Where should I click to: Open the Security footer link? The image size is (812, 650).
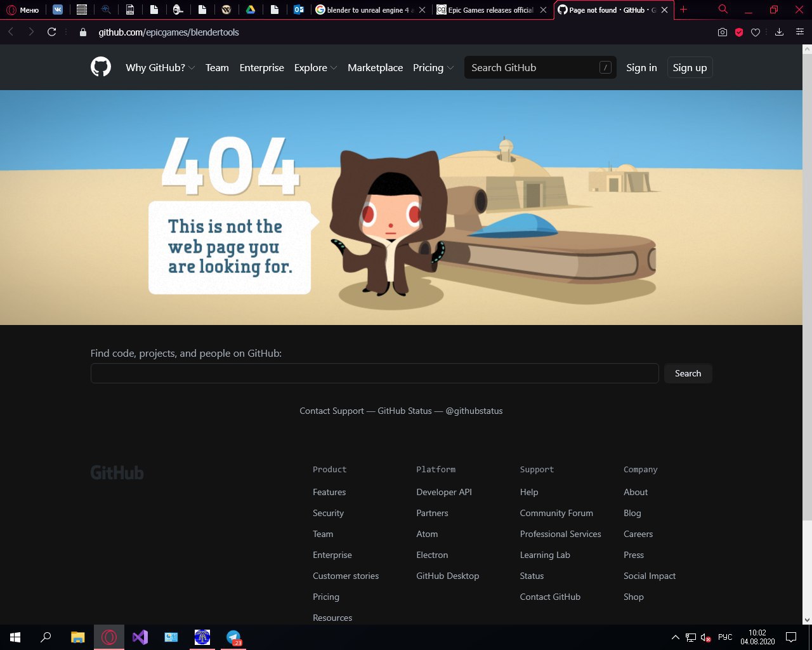[328, 513]
